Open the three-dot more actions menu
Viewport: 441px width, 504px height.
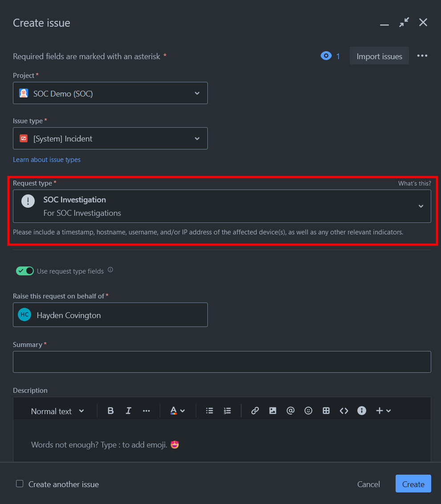(x=422, y=56)
